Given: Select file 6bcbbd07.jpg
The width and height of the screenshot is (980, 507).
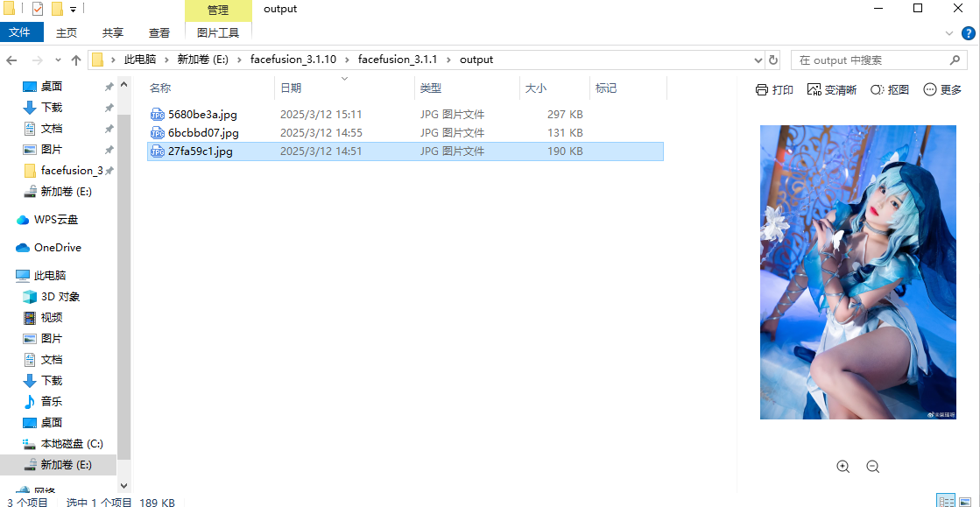Looking at the screenshot, I should pos(405,132).
